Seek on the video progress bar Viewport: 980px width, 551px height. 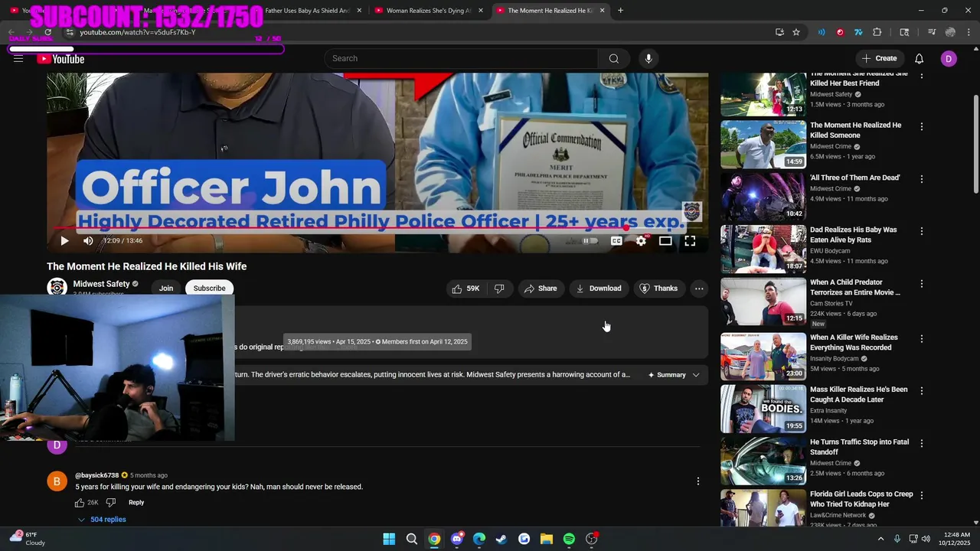pos(377,227)
